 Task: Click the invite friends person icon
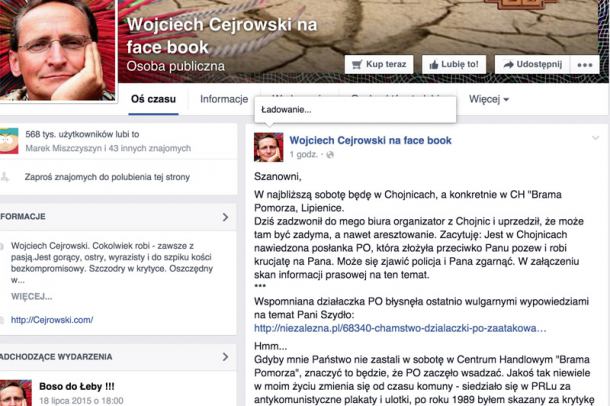click(x=5, y=177)
